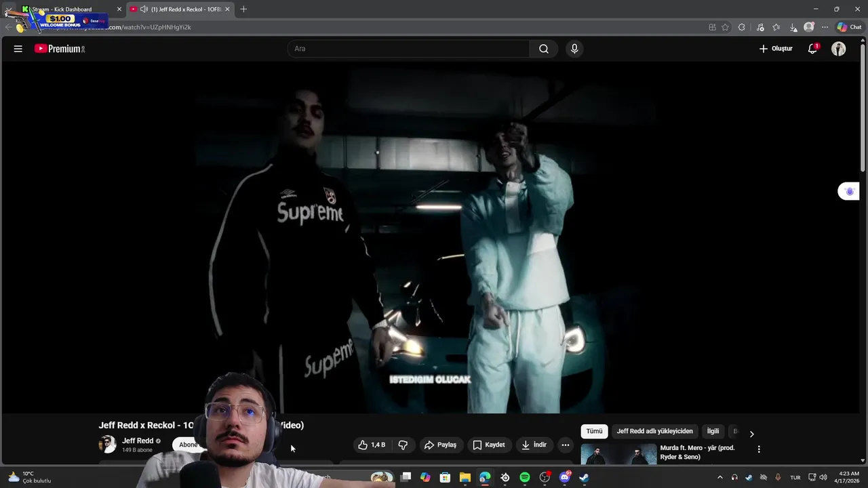
Task: Open the Edge profile avatar
Action: [x=809, y=27]
